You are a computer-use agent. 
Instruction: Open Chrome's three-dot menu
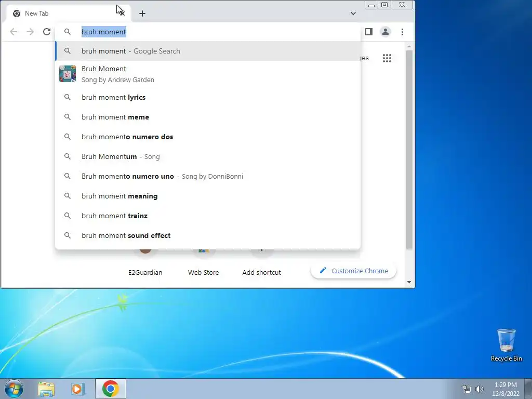tap(402, 32)
